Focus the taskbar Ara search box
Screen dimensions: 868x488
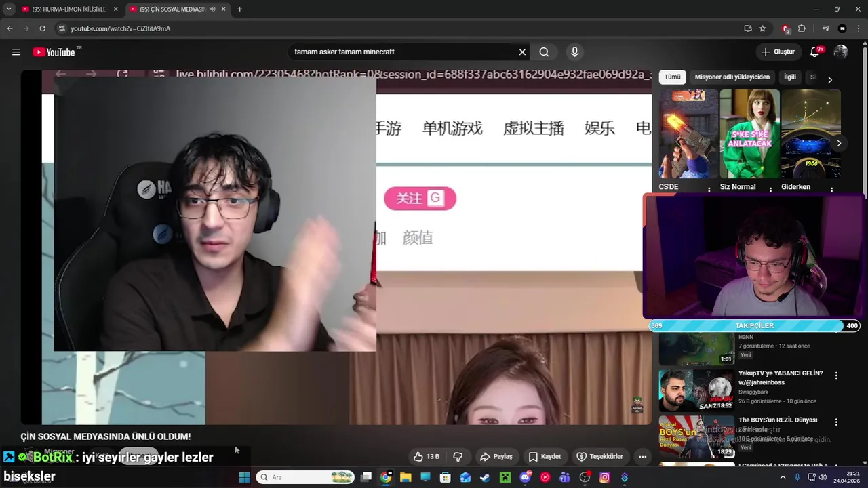click(x=305, y=477)
